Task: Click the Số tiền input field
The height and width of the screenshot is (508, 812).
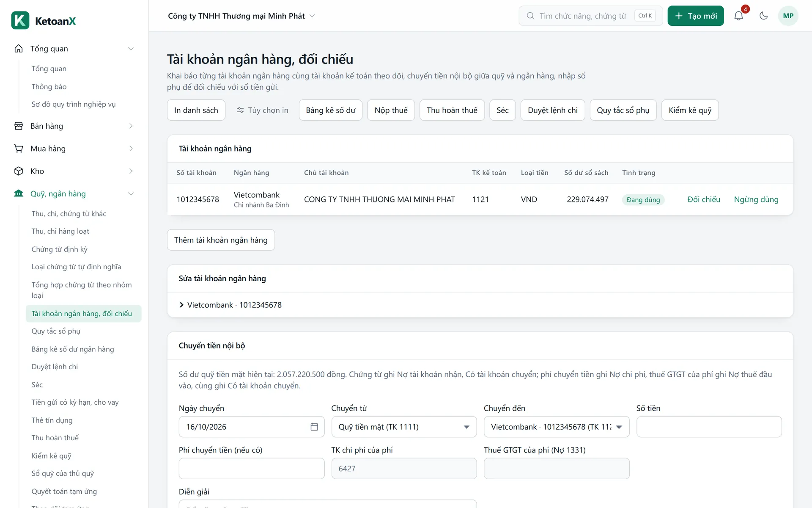Action: click(709, 427)
